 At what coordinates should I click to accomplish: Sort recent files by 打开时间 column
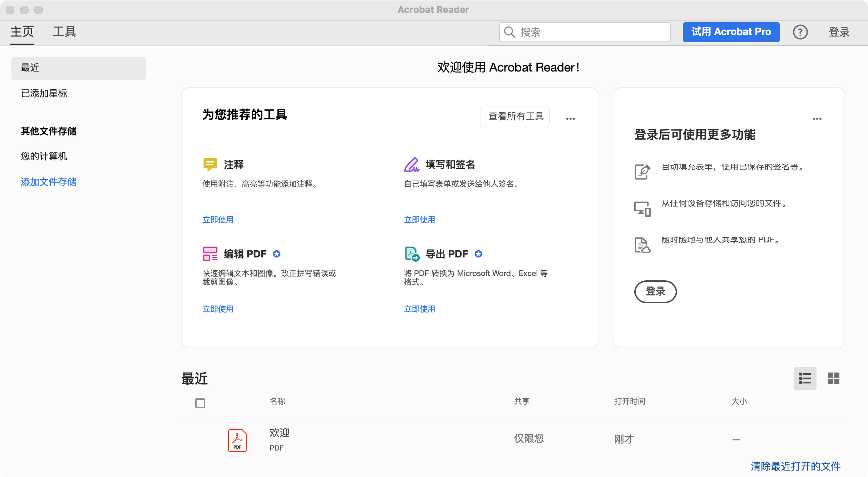pyautogui.click(x=630, y=401)
